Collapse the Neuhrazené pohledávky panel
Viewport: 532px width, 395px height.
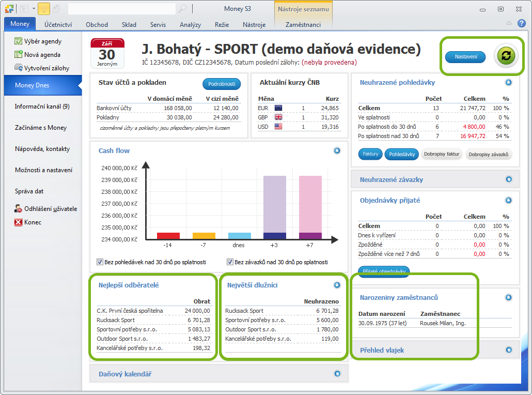[508, 83]
